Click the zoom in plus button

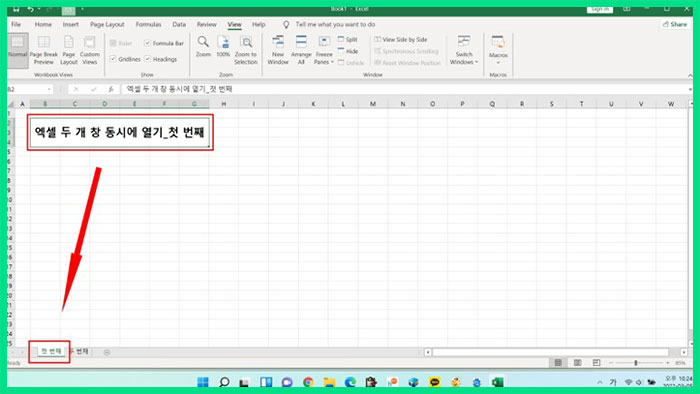point(668,363)
